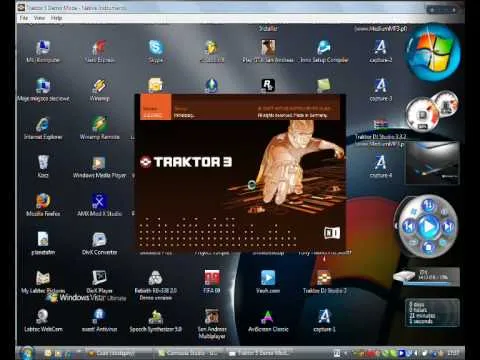This screenshot has width=480, height=360.
Task: Open the AviScreen Classic shortcut
Action: tap(268, 320)
